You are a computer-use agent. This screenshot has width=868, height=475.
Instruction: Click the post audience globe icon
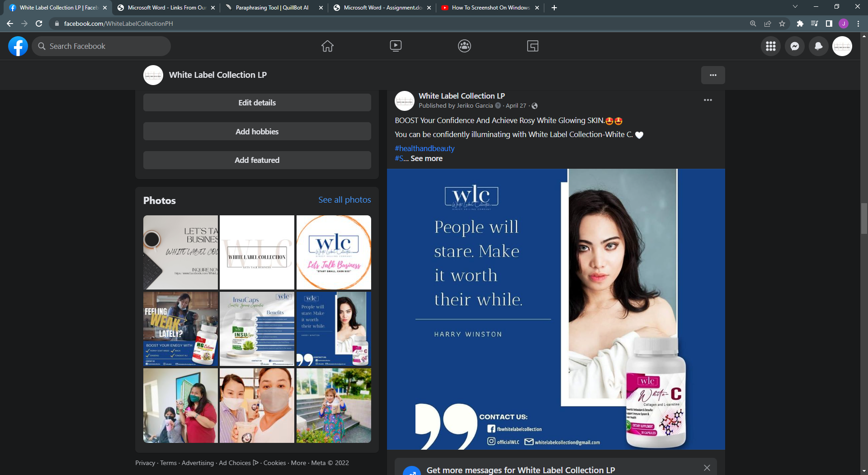click(x=535, y=106)
